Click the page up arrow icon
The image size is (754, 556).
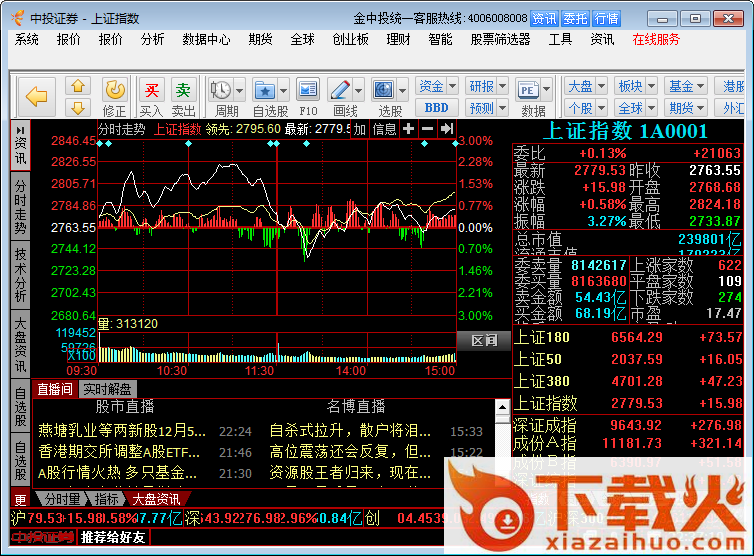pyautogui.click(x=78, y=87)
